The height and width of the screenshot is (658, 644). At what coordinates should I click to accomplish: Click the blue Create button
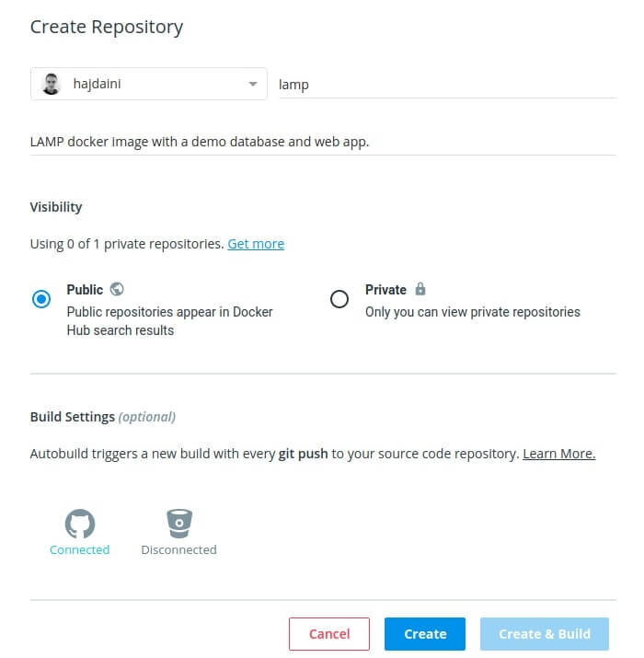[x=425, y=634]
